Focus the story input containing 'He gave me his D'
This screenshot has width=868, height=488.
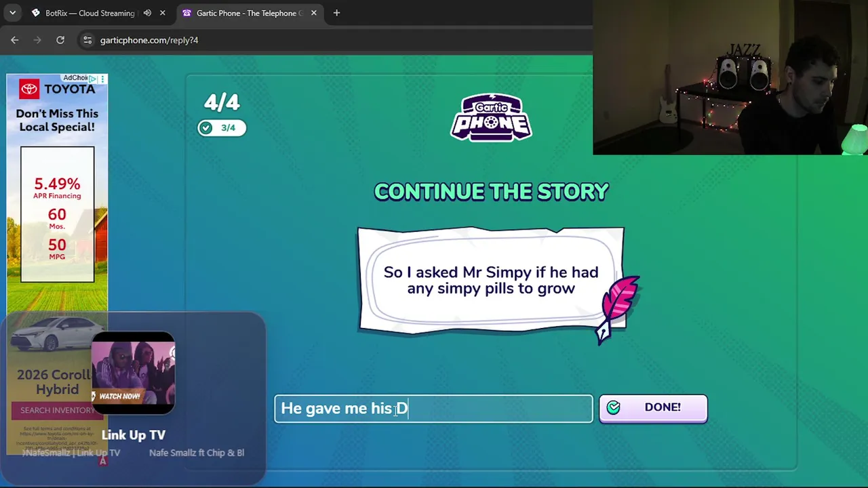pyautogui.click(x=433, y=409)
